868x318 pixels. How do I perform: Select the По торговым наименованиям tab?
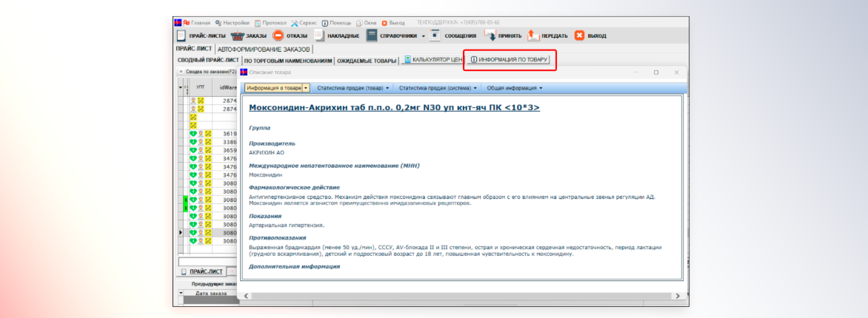[288, 61]
